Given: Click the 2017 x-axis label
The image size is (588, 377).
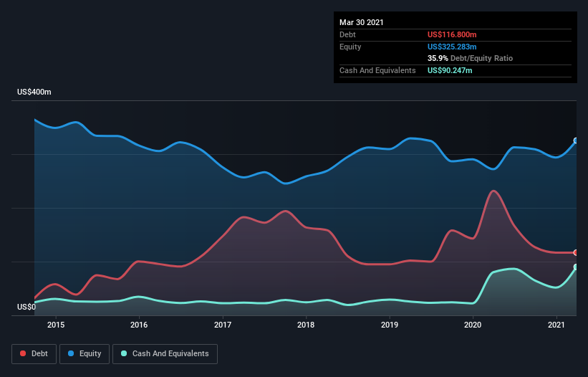Looking at the screenshot, I should pos(222,325).
